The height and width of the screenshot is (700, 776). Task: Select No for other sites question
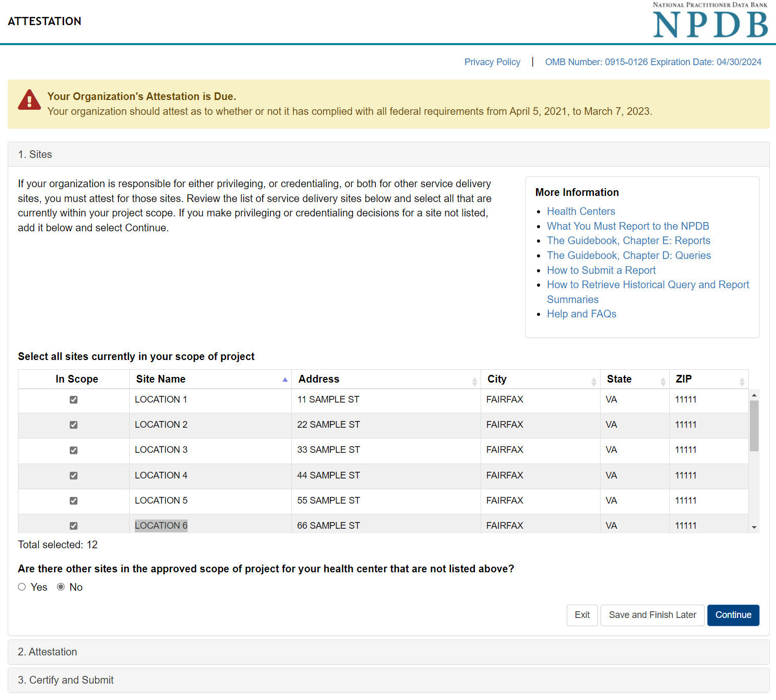(x=61, y=587)
